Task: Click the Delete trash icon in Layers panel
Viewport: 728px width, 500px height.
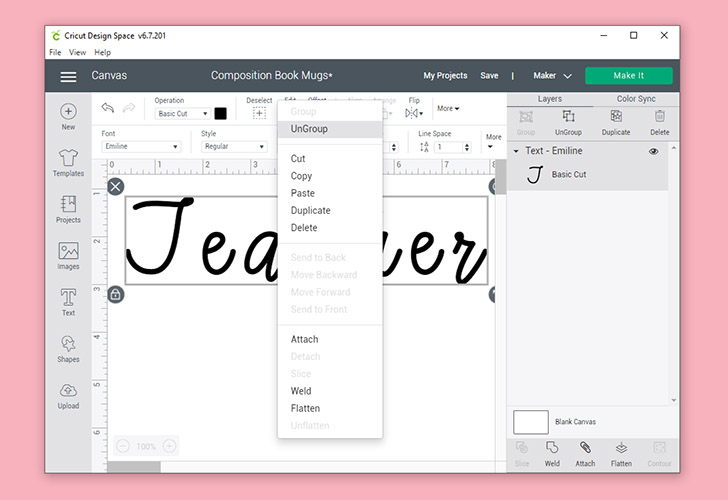Action: click(660, 116)
